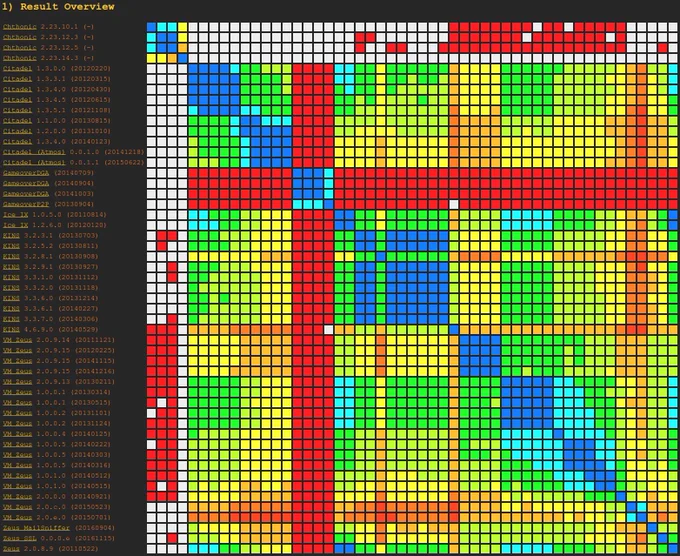Open VM Zeus 1.0.0.2 (20131124) link
Image resolution: width=680 pixels, height=556 pixels.
coord(17,423)
